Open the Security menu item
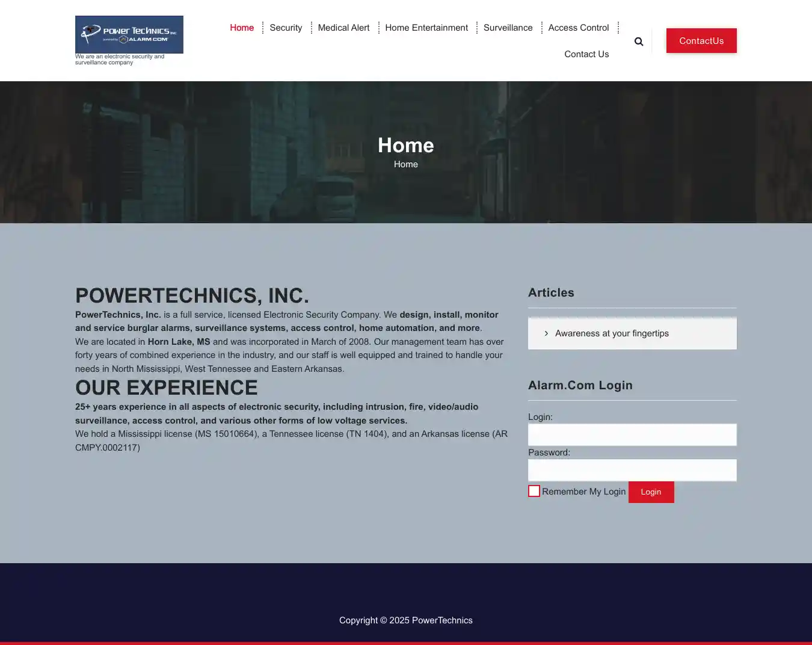This screenshot has height=645, width=812. point(286,28)
